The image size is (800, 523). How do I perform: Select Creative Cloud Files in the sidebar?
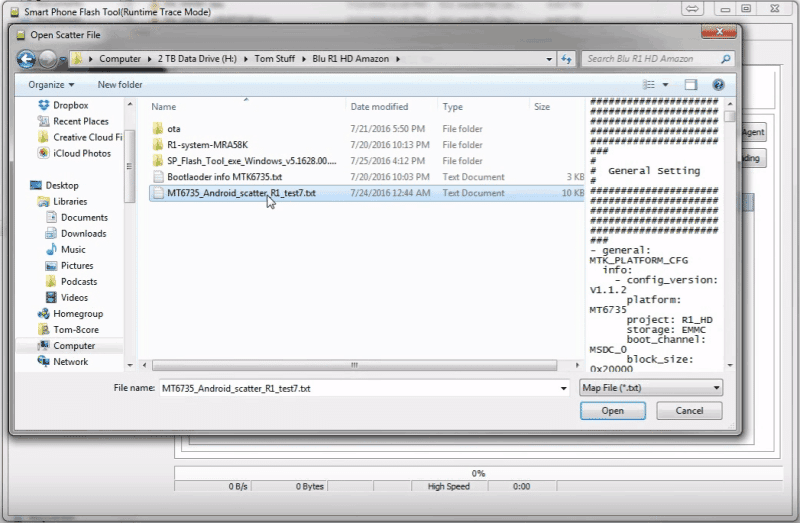point(88,137)
